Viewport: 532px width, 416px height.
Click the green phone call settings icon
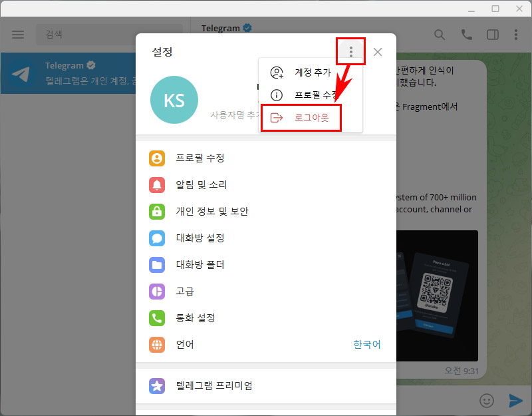157,318
